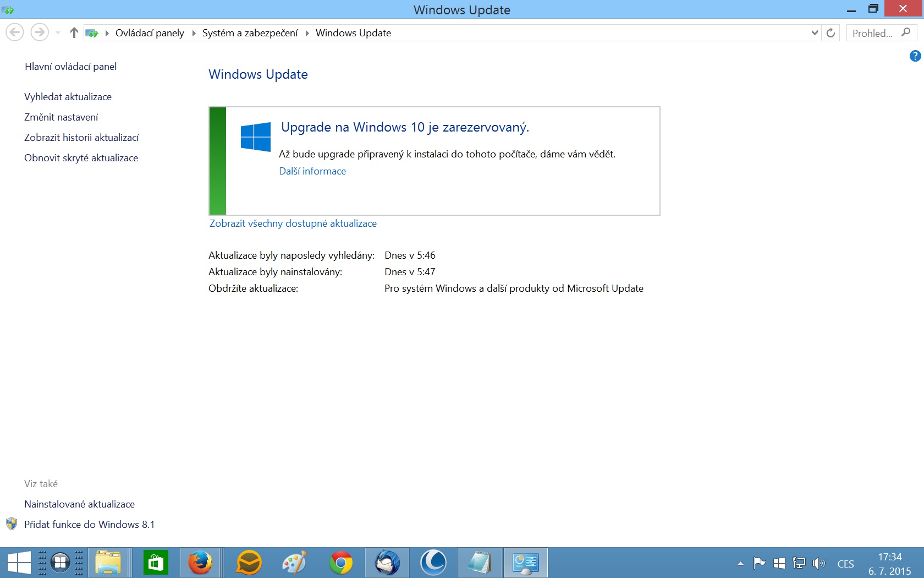Screen dimensions: 924x578
Task: Switch the CES keyboard language indicator
Action: click(845, 564)
